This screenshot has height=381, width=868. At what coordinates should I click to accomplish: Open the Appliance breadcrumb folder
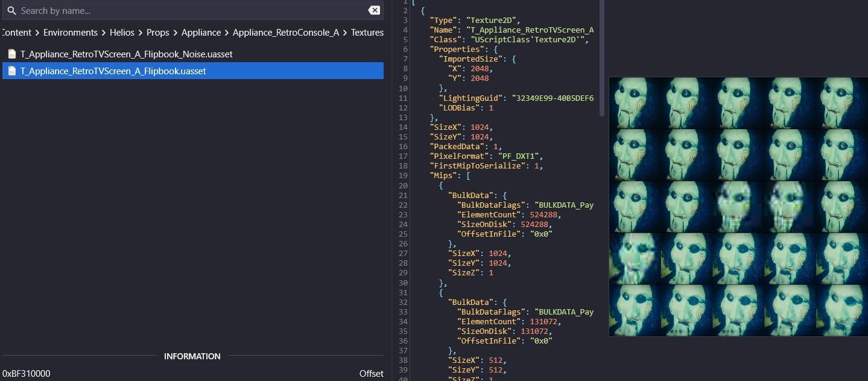[x=201, y=33]
